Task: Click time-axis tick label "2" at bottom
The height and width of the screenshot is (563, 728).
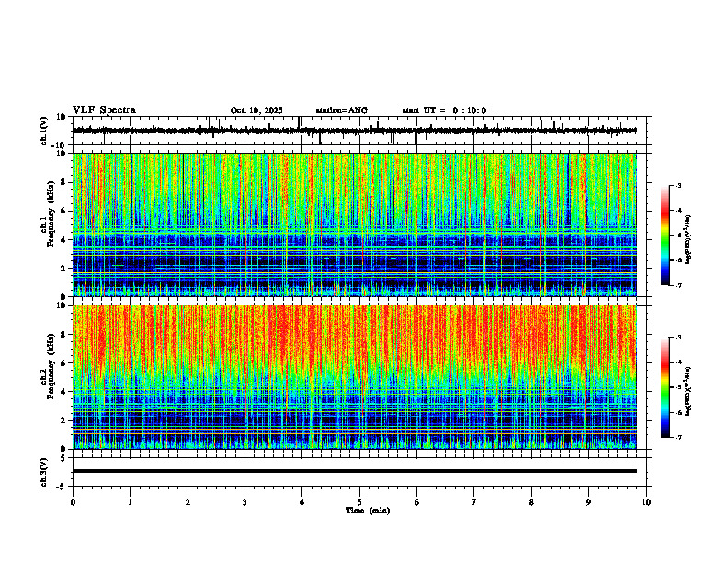Action: click(188, 502)
